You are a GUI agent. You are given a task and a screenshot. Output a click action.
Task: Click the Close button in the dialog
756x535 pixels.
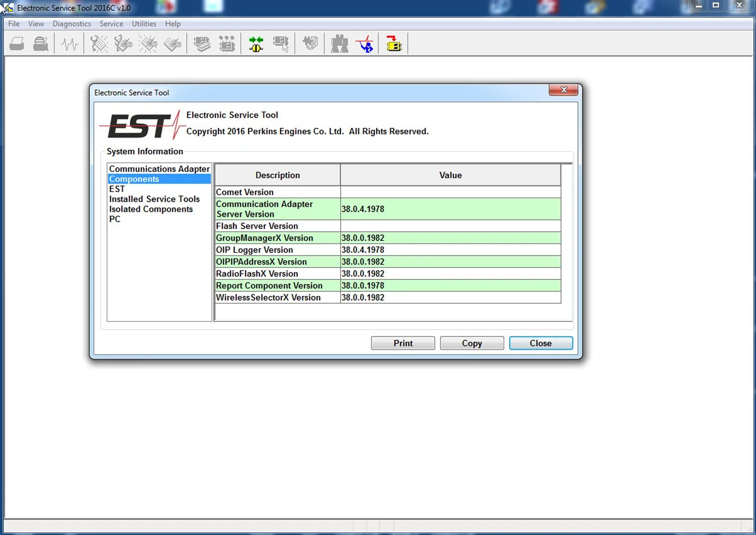541,343
